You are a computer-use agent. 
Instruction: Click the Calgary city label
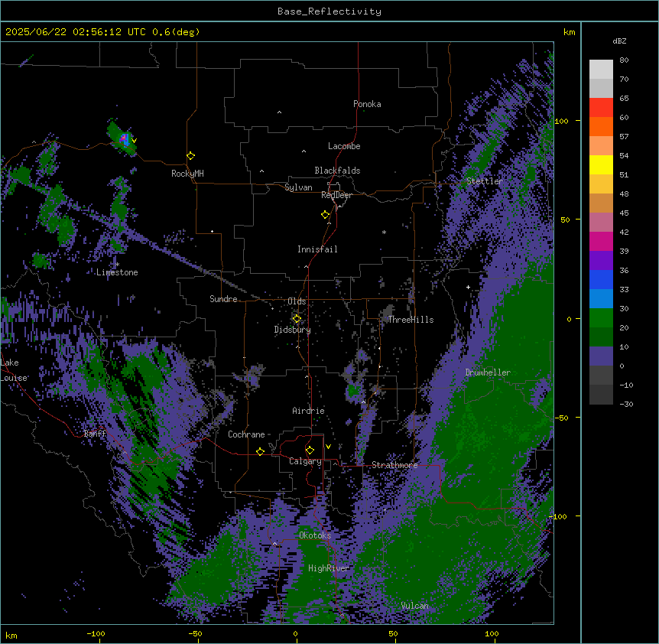click(305, 461)
